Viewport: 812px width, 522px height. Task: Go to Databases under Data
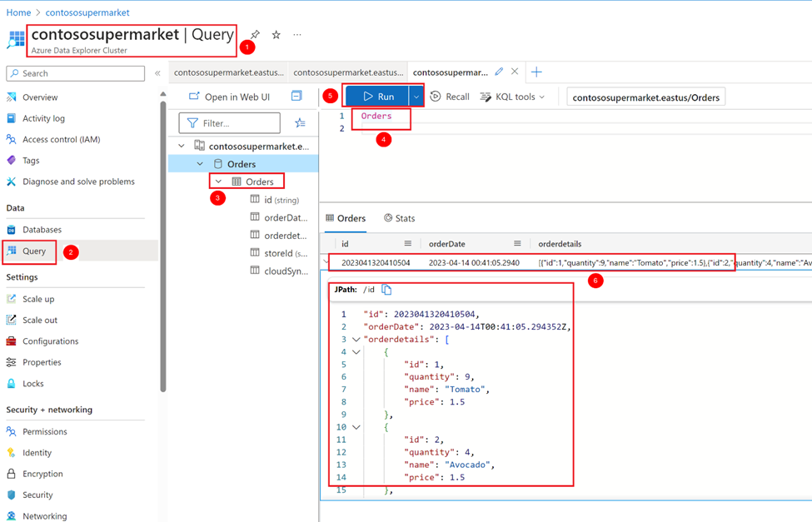coord(42,230)
